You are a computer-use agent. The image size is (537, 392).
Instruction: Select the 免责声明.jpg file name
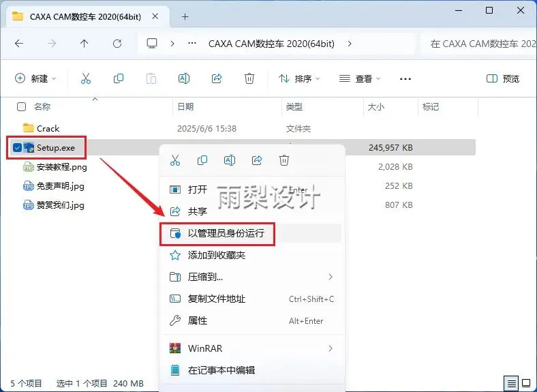click(60, 186)
